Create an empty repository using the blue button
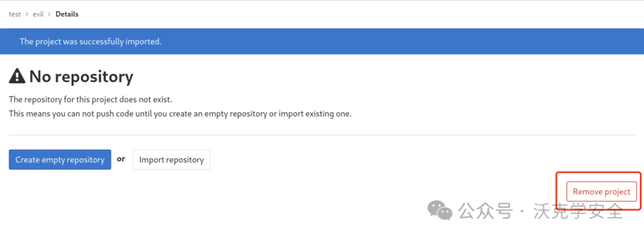Screen dimensions: 644x237 point(60,160)
